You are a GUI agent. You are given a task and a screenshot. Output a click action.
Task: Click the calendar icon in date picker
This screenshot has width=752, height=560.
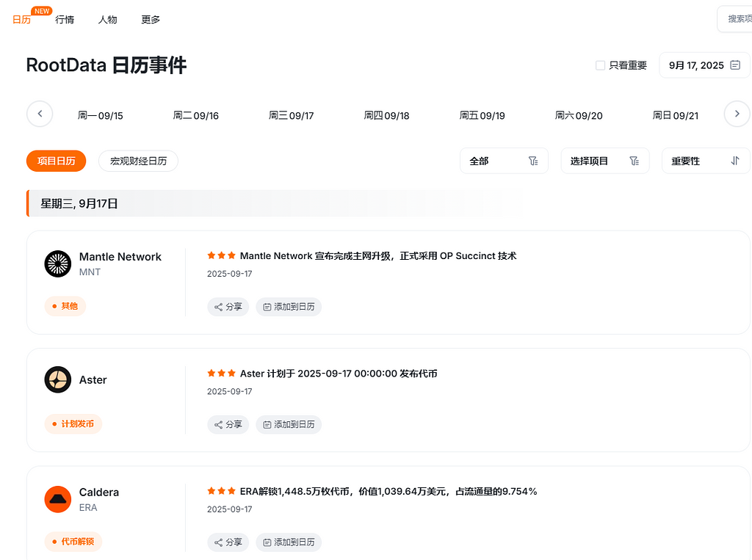pos(735,65)
